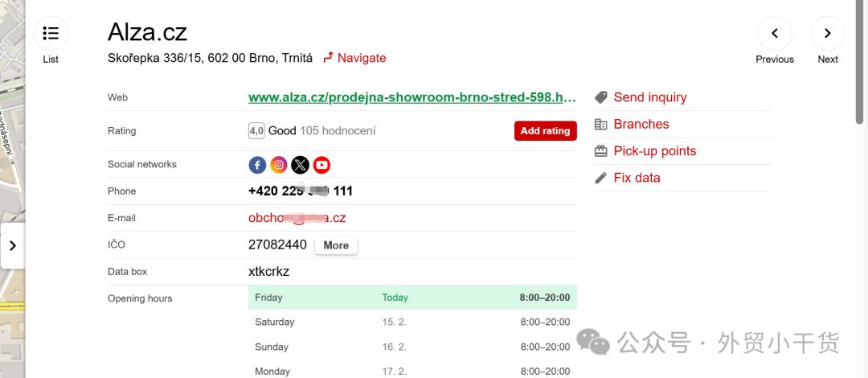Open the Alza.cz showroom web link
Image resolution: width=868 pixels, height=378 pixels.
click(412, 97)
